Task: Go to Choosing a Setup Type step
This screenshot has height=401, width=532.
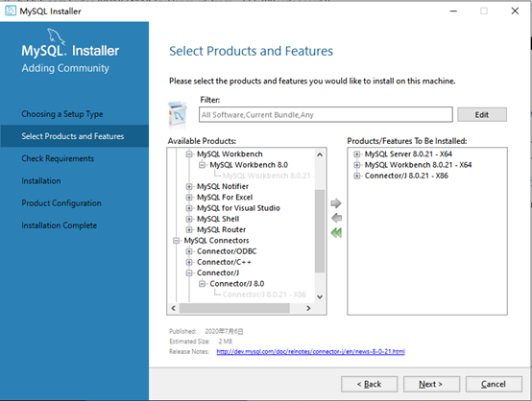Action: click(x=62, y=114)
